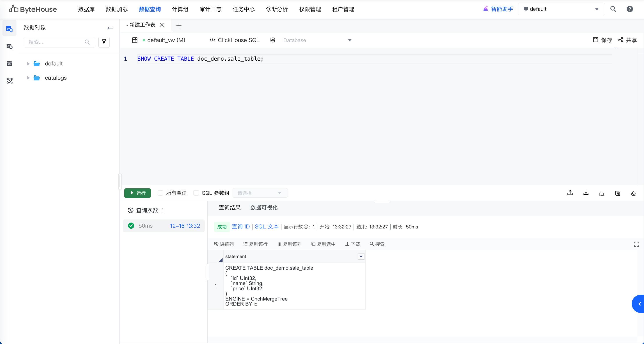Open the Database selection dropdown
This screenshot has width=644, height=344.
click(x=317, y=40)
